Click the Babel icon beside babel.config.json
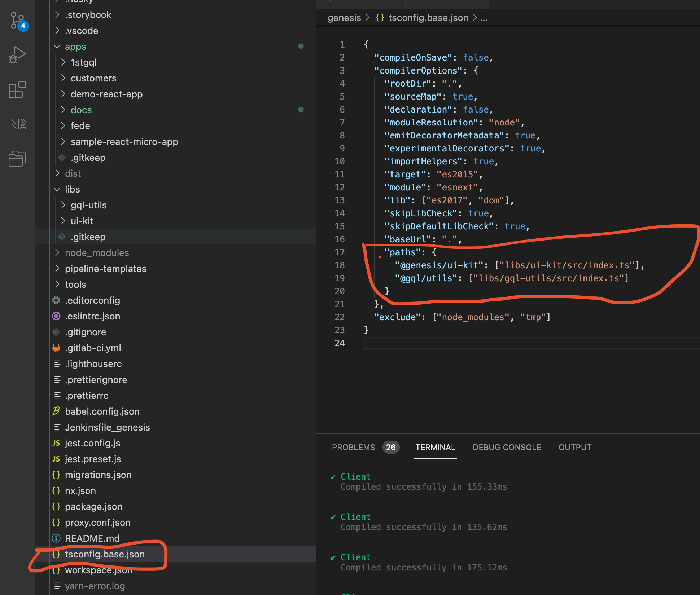The width and height of the screenshot is (700, 595). [x=56, y=411]
